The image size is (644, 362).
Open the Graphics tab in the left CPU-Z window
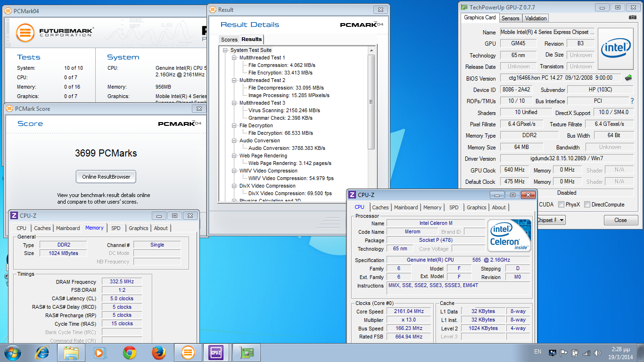(x=139, y=228)
